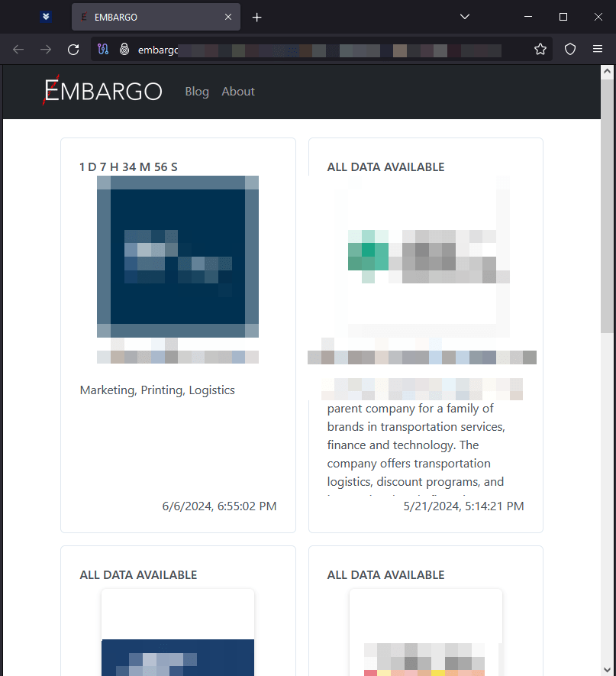Click the EMBARGO logo in the header
This screenshot has height=676, width=616.
(103, 92)
